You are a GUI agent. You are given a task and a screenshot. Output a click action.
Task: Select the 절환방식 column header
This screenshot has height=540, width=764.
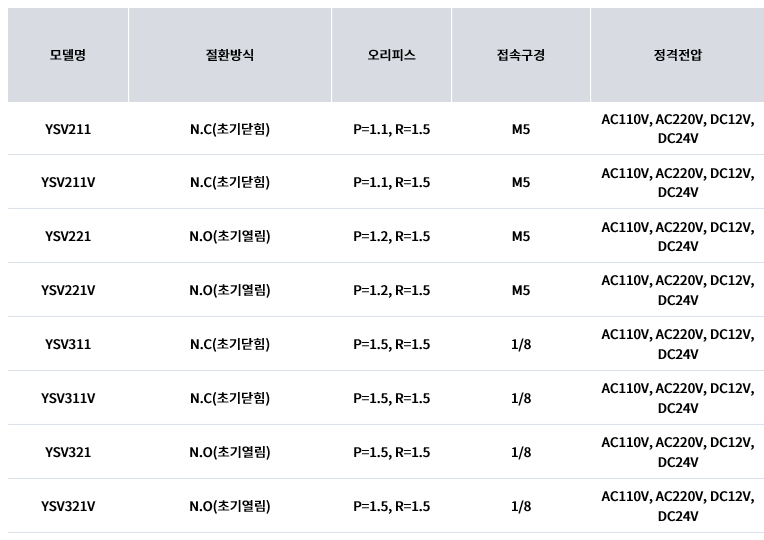(230, 55)
